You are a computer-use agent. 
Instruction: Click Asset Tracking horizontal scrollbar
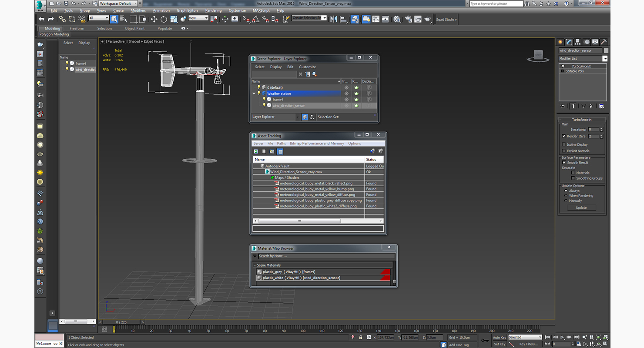coord(299,221)
